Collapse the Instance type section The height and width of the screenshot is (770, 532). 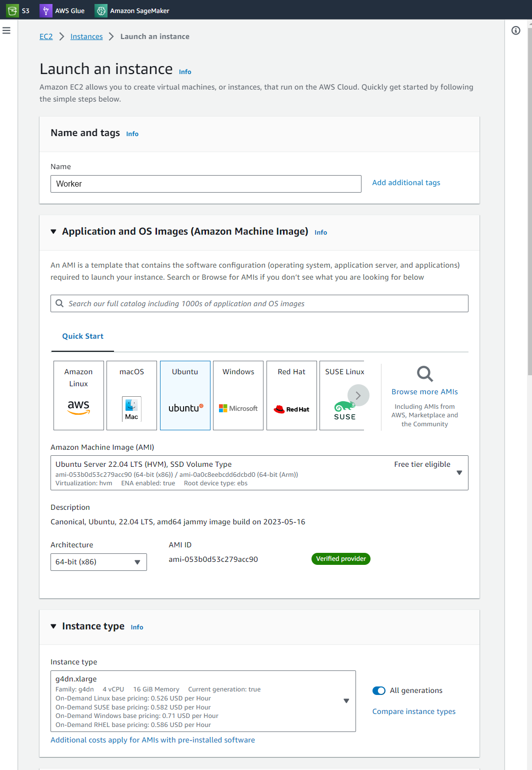pos(53,626)
